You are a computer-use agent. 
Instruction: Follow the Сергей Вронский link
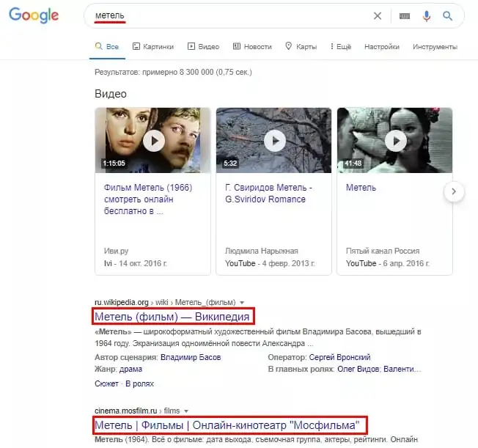point(339,357)
